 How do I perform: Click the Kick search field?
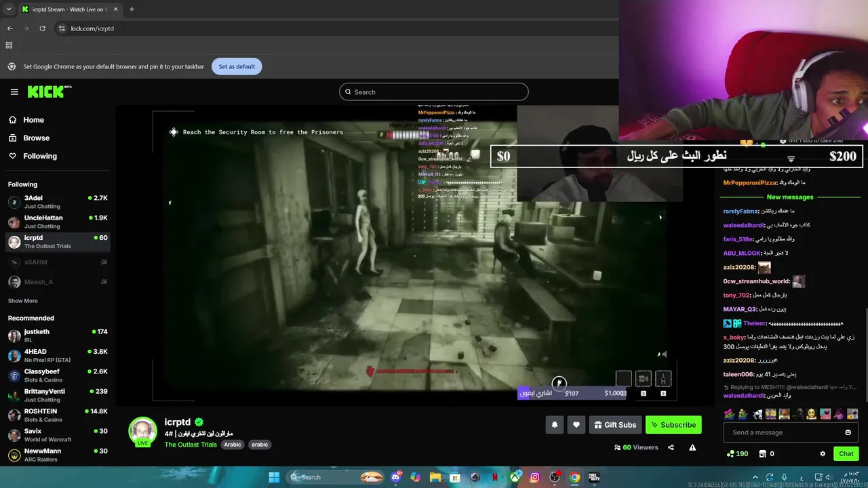coord(434,91)
